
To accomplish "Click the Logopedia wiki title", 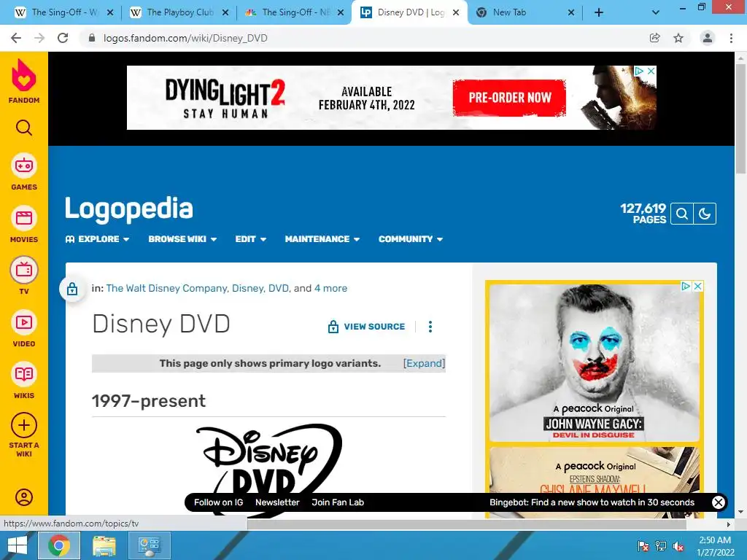I will click(x=128, y=209).
